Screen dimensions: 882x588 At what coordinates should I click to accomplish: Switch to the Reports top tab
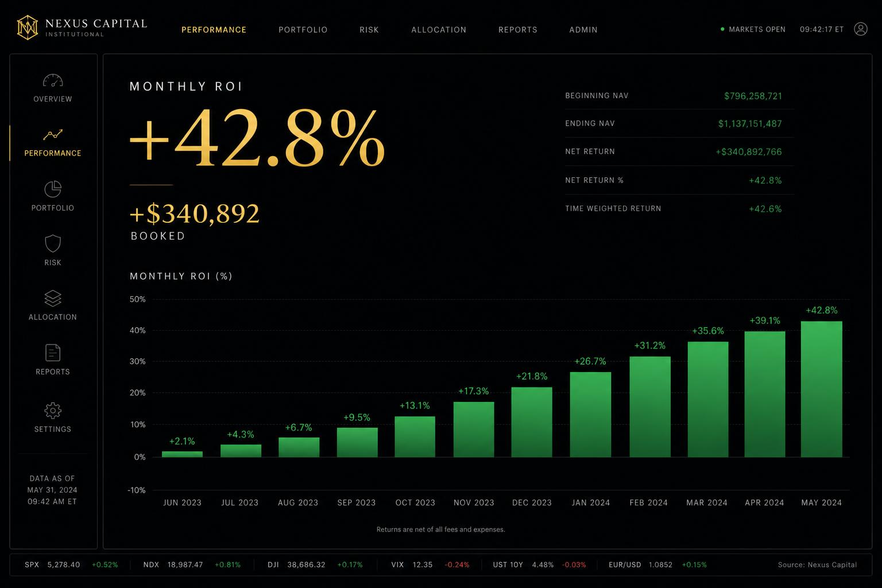click(x=517, y=30)
